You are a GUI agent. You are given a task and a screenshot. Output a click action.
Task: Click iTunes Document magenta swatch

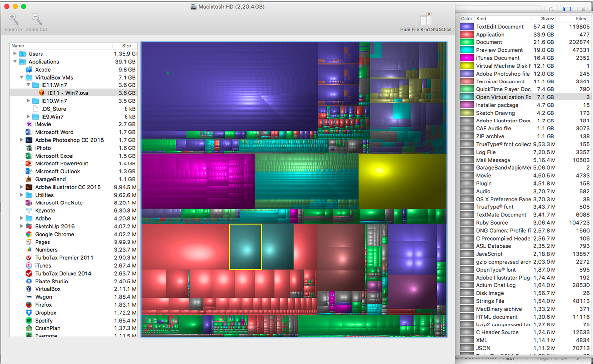[x=466, y=58]
